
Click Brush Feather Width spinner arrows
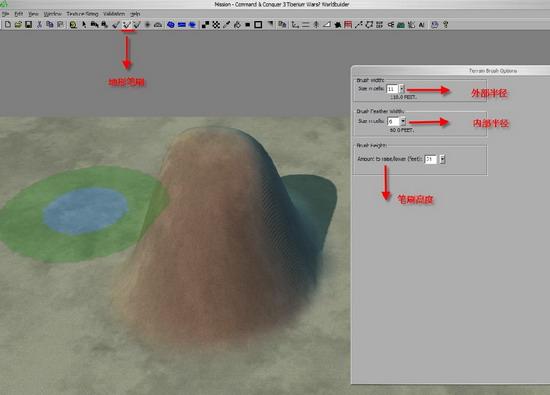coord(403,121)
